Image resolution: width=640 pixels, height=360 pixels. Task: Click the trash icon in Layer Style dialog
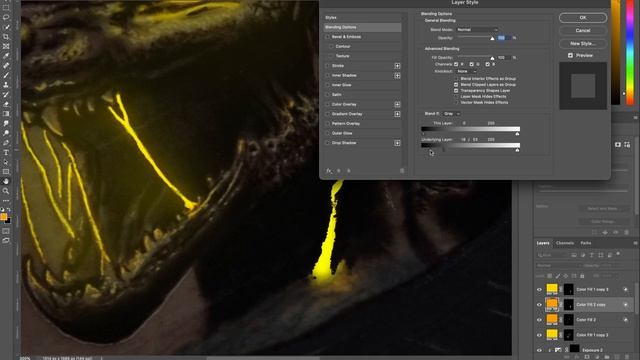402,171
